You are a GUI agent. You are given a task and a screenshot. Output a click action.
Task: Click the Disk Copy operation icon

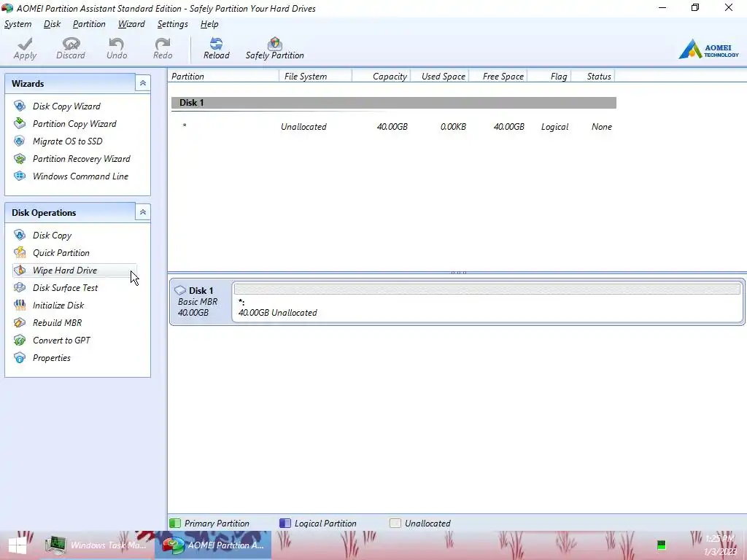20,235
